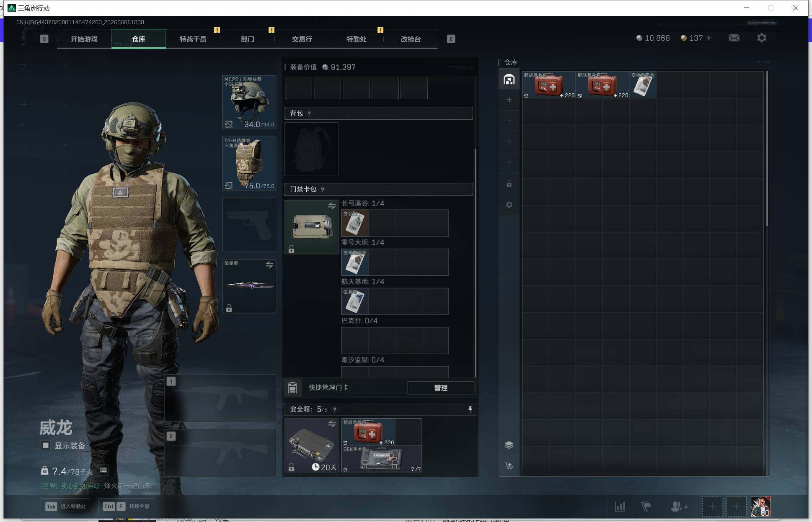The image size is (812, 522).
Task: Click the stacked layers icon in warehouse sidebar
Action: (x=509, y=445)
